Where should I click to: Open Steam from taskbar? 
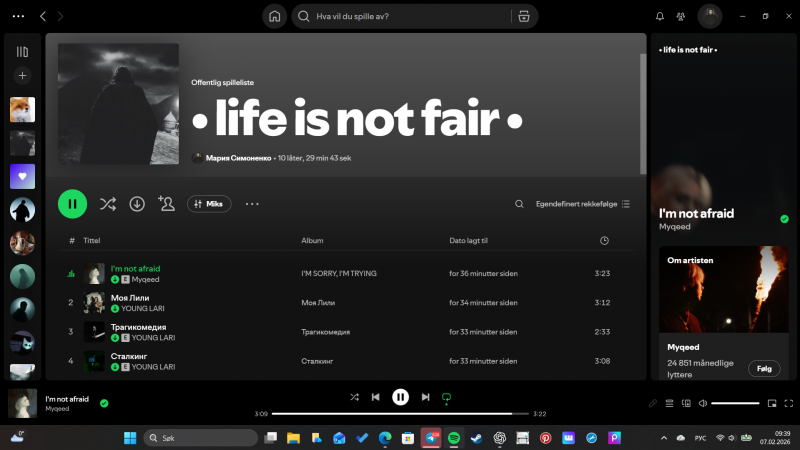tap(476, 438)
